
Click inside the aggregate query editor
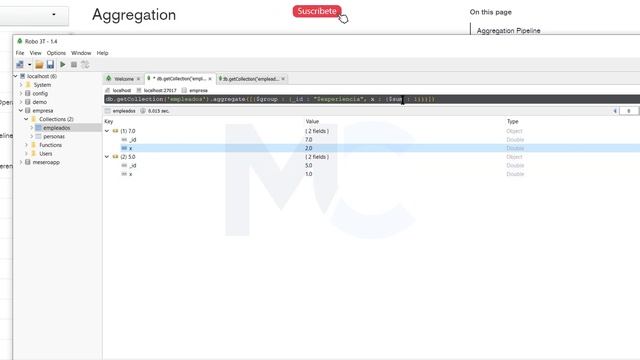(x=371, y=99)
